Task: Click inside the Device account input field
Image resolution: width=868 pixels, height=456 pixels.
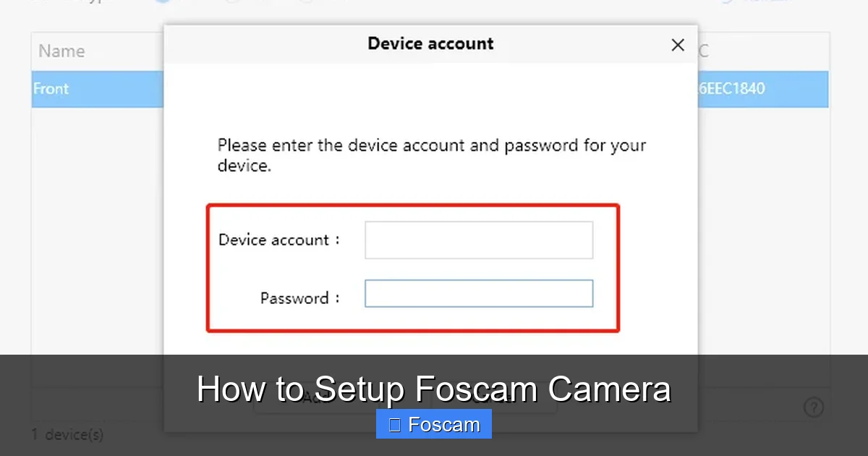Action: click(478, 240)
